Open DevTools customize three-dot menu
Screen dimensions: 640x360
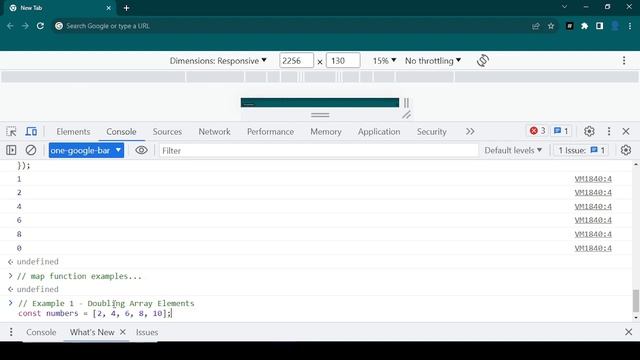(609, 131)
